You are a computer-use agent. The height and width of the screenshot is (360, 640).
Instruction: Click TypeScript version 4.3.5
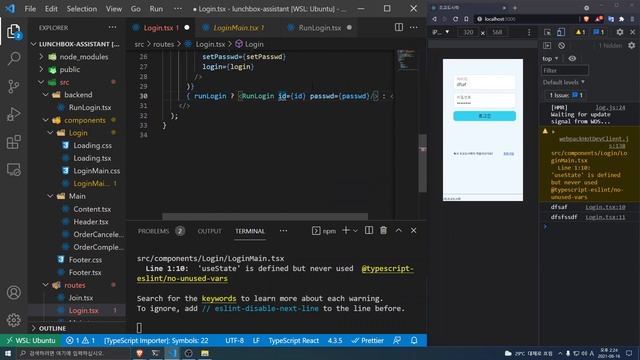[335, 340]
